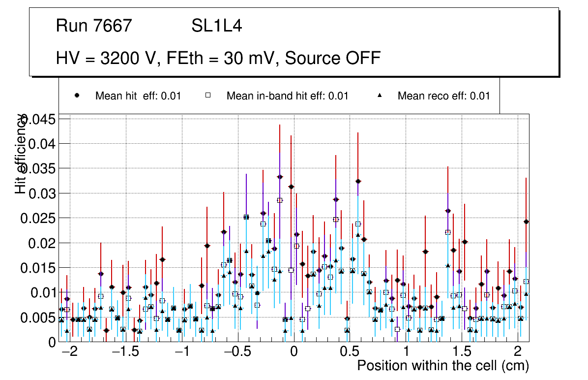Click the open square legend marker

(x=208, y=96)
